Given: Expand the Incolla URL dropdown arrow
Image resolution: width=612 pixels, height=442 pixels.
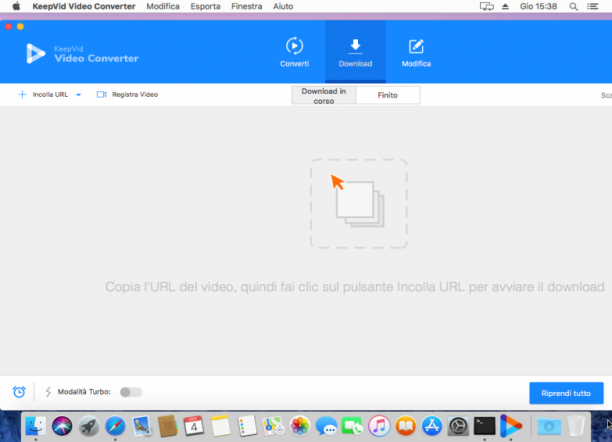Looking at the screenshot, I should 78,95.
